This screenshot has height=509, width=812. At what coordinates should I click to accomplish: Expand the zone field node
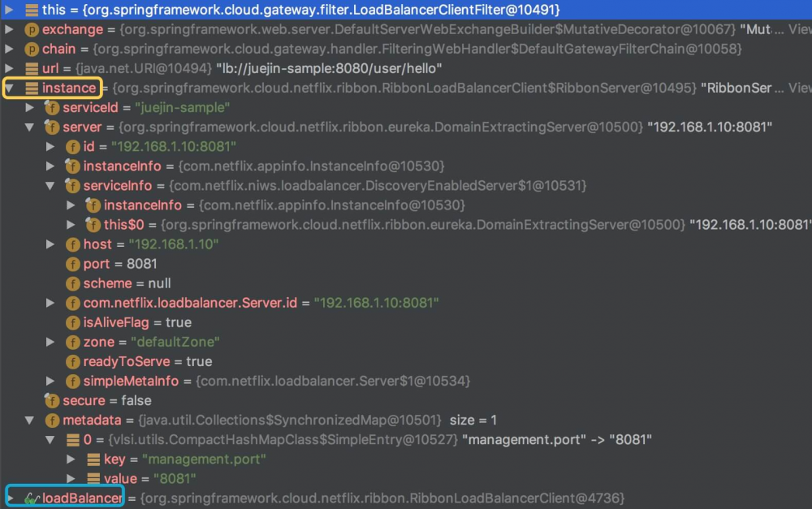50,343
